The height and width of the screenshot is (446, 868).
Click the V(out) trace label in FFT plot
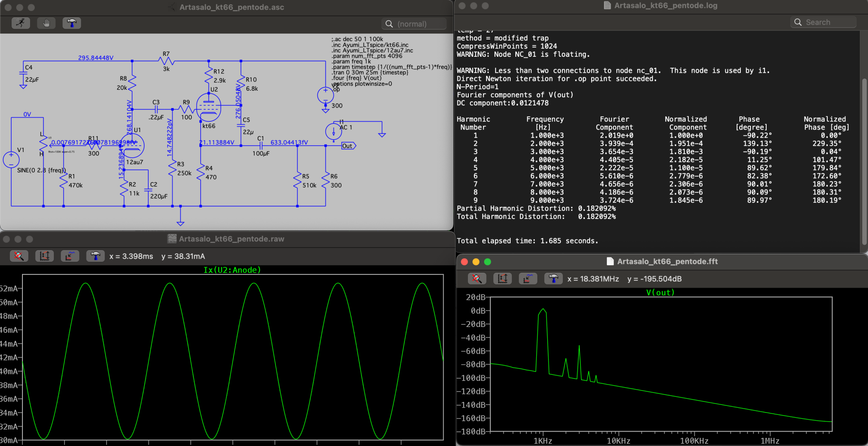(660, 292)
